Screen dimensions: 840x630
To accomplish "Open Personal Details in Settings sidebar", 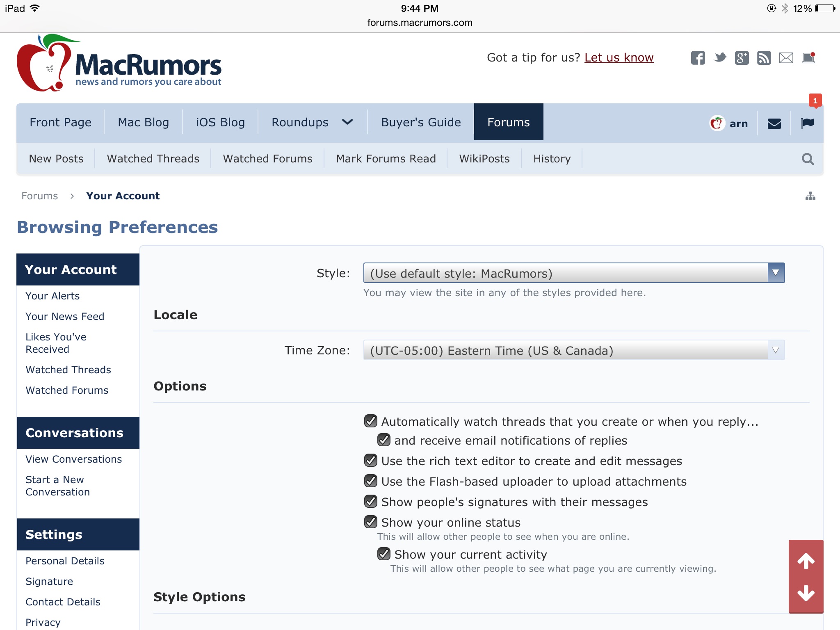I will click(x=65, y=561).
